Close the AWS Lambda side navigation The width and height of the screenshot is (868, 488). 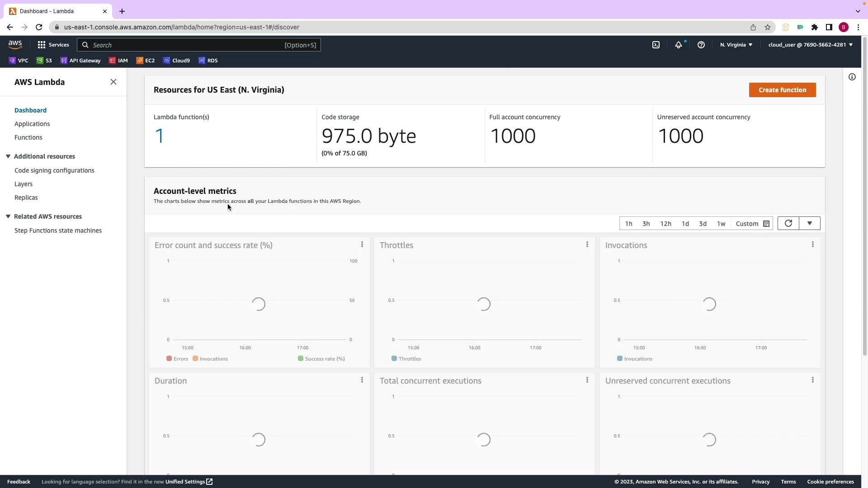click(x=113, y=82)
